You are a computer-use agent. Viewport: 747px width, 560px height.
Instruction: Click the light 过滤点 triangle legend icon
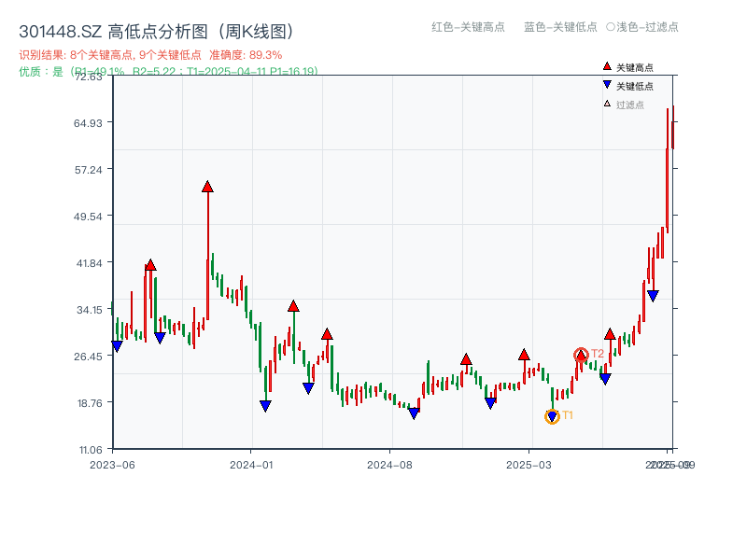pos(607,104)
